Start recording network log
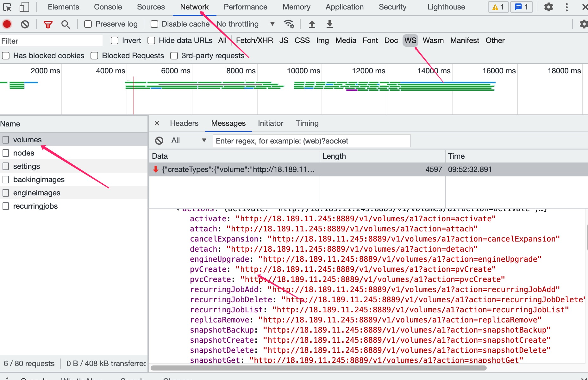Image resolution: width=588 pixels, height=380 pixels. [7, 24]
